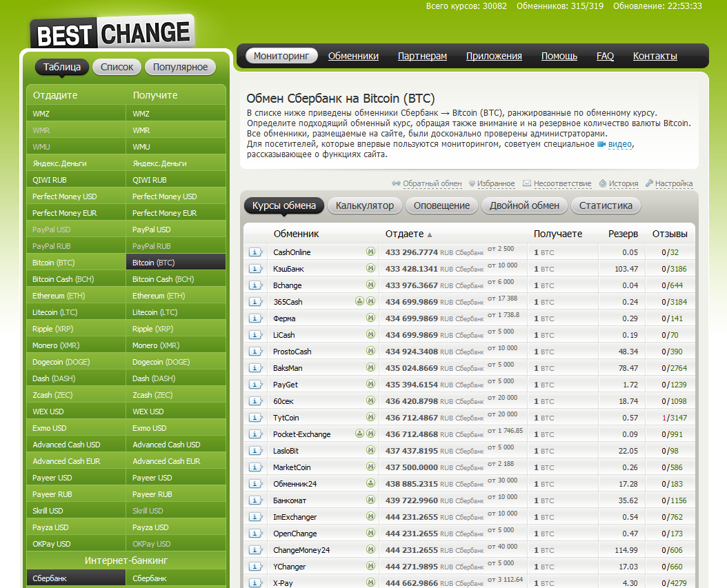The height and width of the screenshot is (588, 727).
Task: Open the FAQ menu link
Action: (605, 56)
